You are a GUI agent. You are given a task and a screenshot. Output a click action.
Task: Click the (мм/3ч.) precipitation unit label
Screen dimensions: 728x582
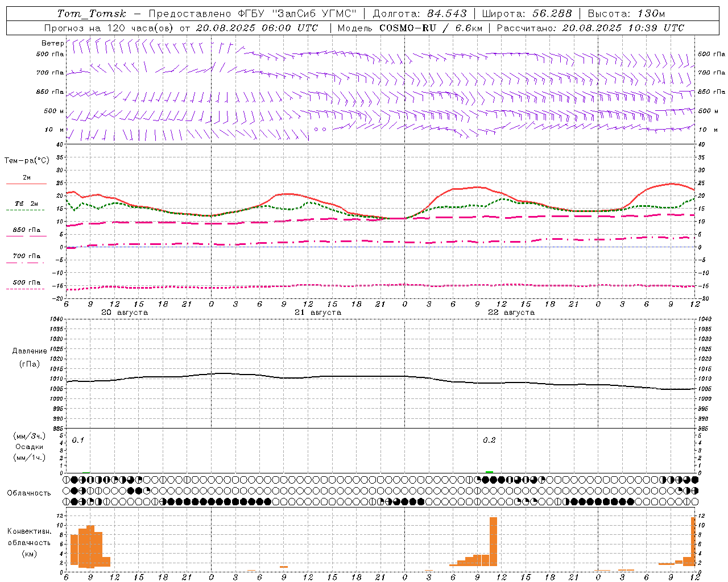pyautogui.click(x=30, y=436)
